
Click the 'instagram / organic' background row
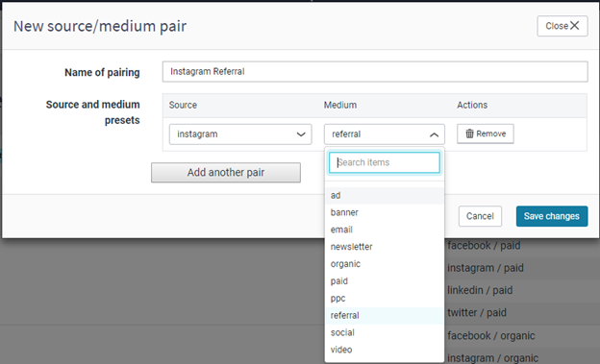[x=493, y=358]
